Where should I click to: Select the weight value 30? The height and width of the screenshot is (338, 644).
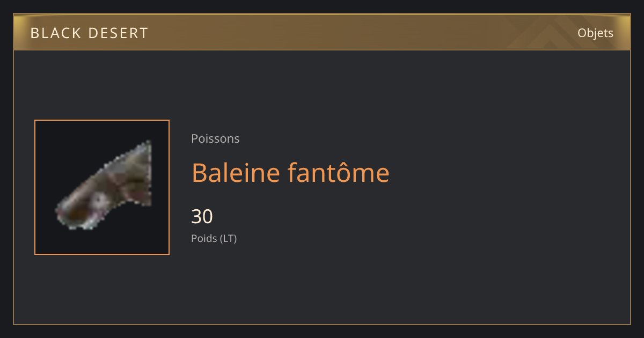[202, 217]
